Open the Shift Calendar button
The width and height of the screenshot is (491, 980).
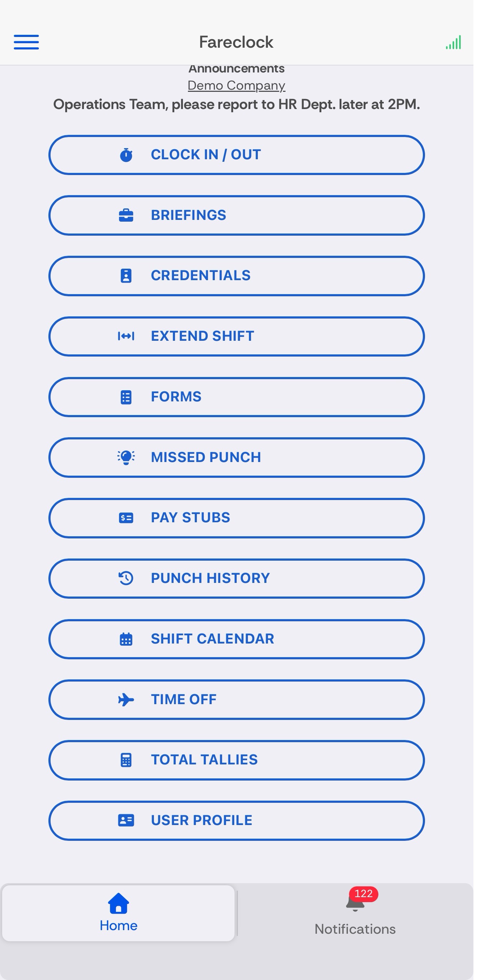(x=237, y=639)
